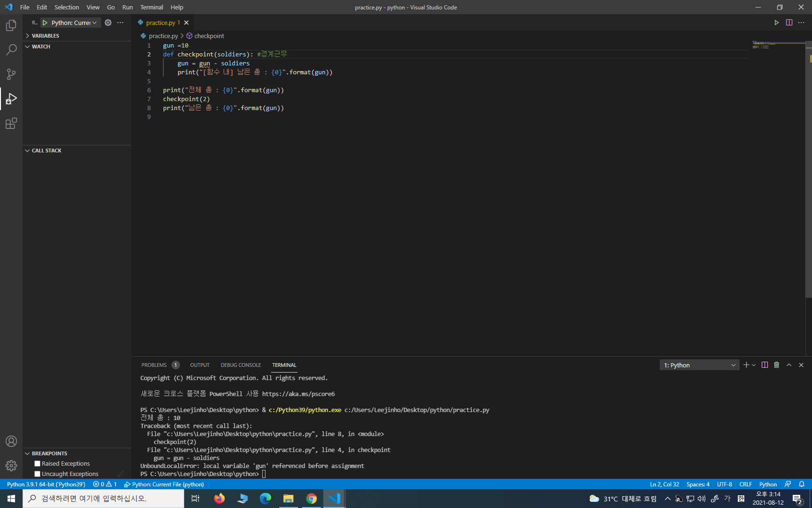Change indentation via 'Spaces: 4'
This screenshot has width=812, height=508.
click(698, 484)
